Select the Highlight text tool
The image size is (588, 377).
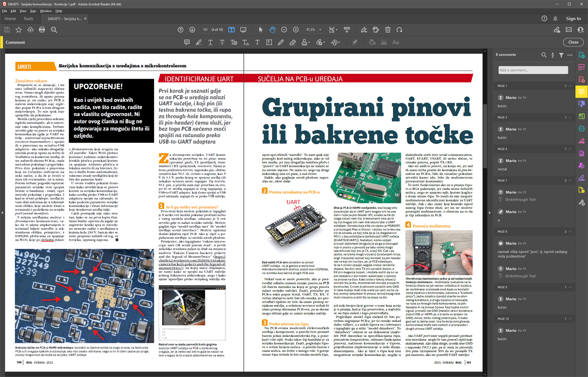(198, 42)
